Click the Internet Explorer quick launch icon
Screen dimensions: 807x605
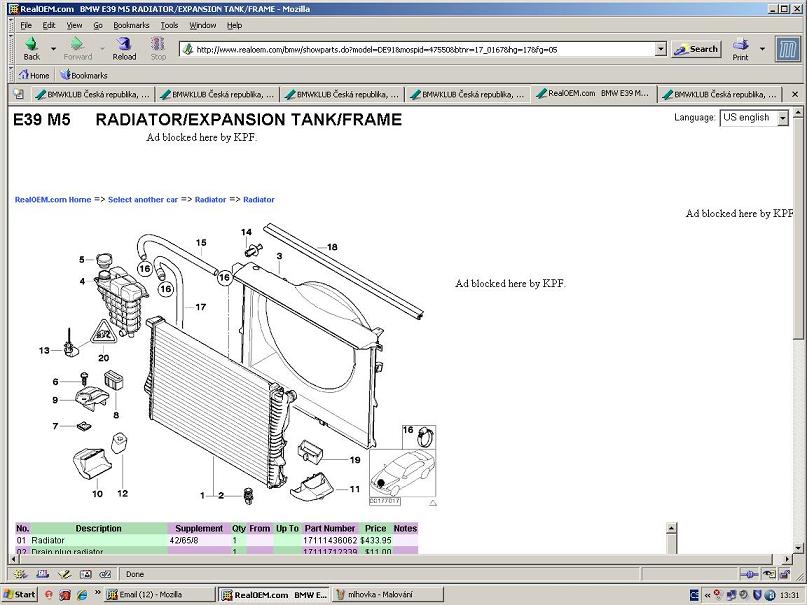[82, 595]
